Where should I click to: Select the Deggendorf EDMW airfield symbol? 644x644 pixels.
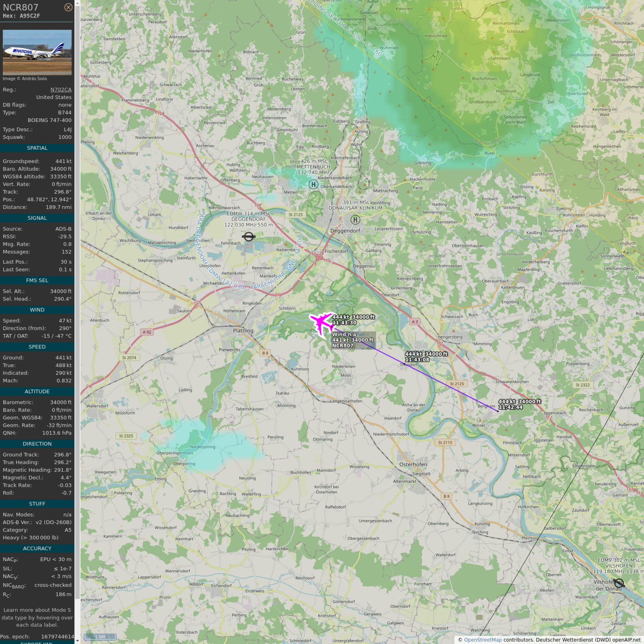tap(249, 237)
